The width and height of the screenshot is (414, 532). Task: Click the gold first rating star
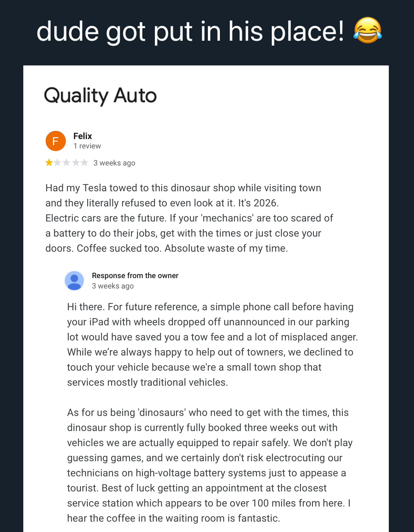pyautogui.click(x=49, y=163)
